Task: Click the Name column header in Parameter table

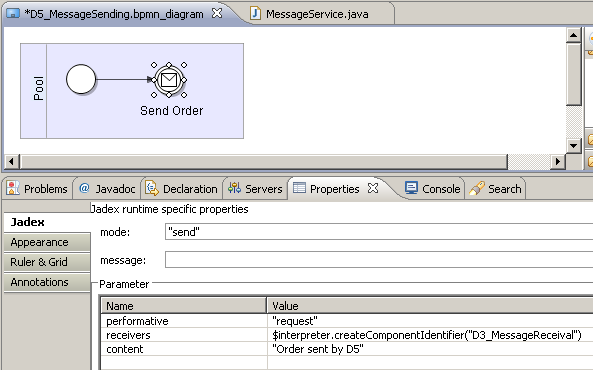Action: point(183,306)
